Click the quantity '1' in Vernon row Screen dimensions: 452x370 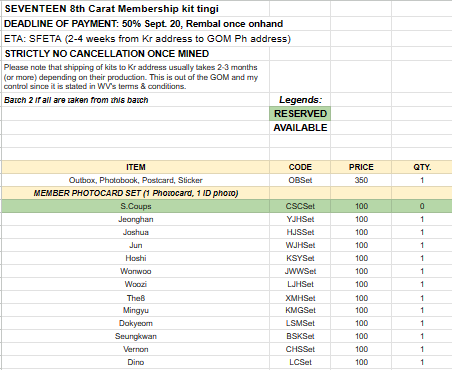click(x=422, y=349)
